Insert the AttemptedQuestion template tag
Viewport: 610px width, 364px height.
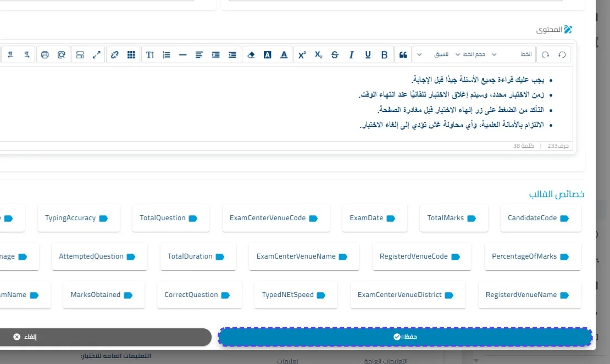coord(99,256)
